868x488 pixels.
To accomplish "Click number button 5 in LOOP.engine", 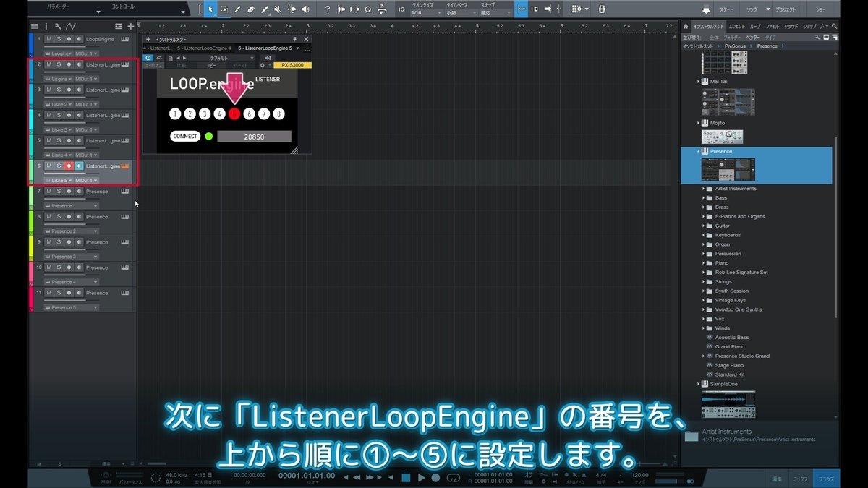I will (x=234, y=113).
